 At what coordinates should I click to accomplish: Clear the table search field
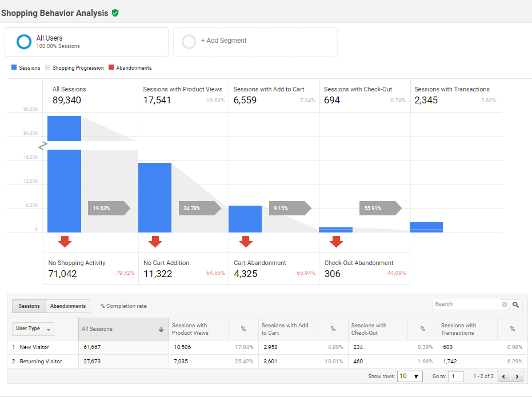coord(504,304)
